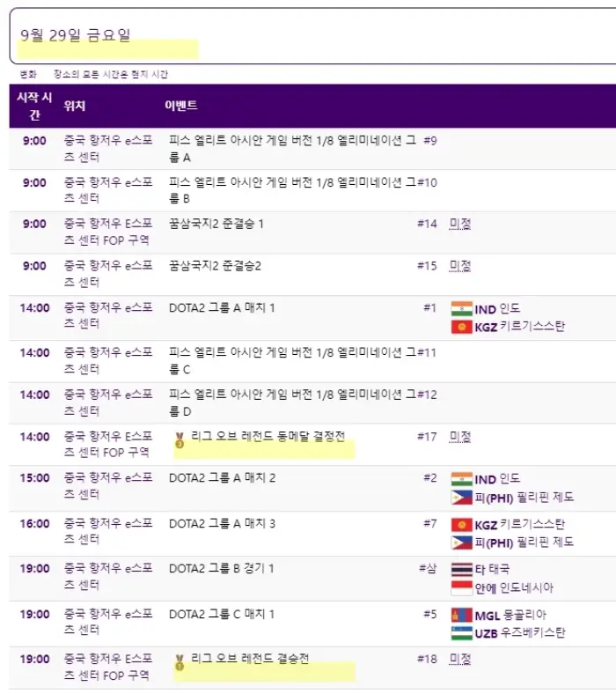This screenshot has width=616, height=694.
Task: Open IND 인도 team in match #1
Action: tap(497, 309)
